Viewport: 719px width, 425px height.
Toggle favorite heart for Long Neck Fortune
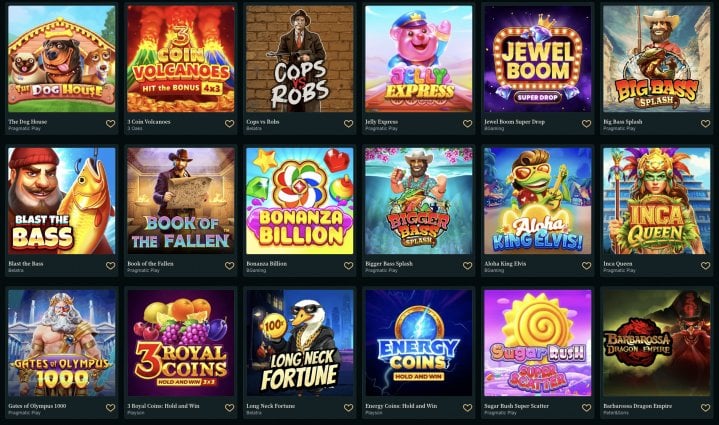point(348,408)
